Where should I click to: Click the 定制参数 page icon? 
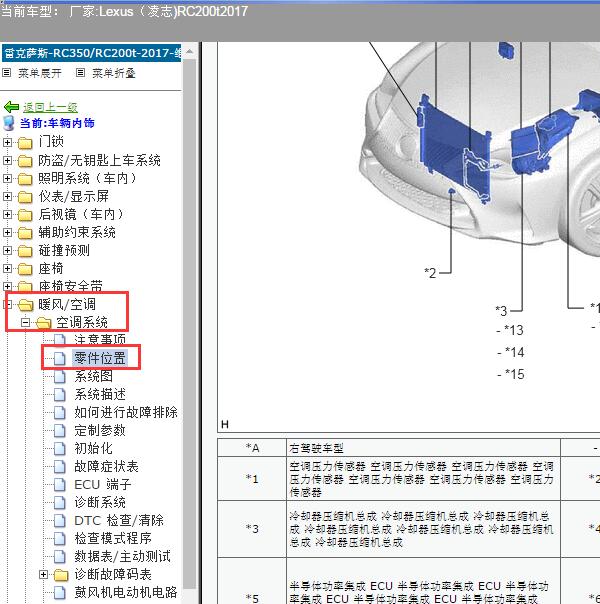point(60,430)
